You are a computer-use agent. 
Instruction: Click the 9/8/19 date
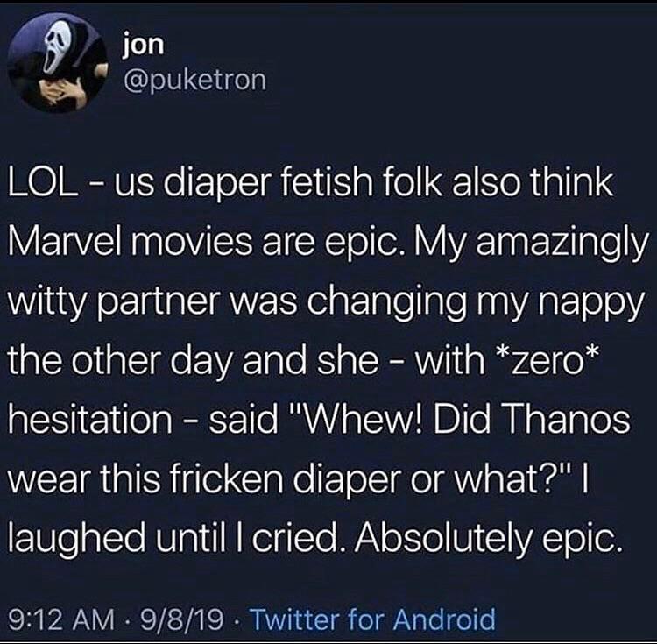pos(191,619)
